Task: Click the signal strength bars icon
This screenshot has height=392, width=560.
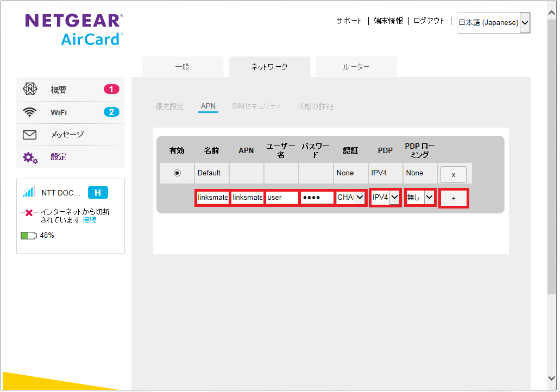Action: (29, 191)
